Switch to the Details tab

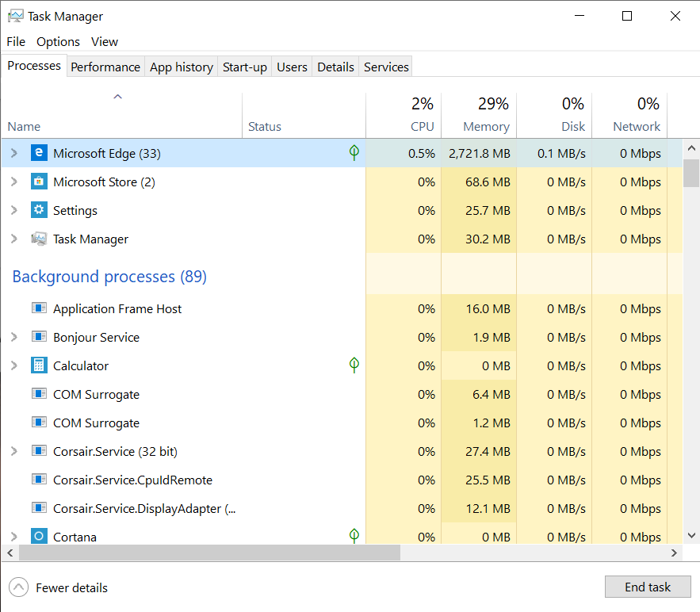(335, 67)
